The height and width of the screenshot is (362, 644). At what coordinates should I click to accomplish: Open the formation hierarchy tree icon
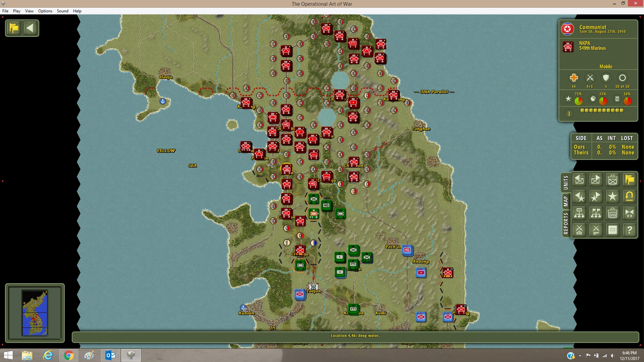coord(579,213)
